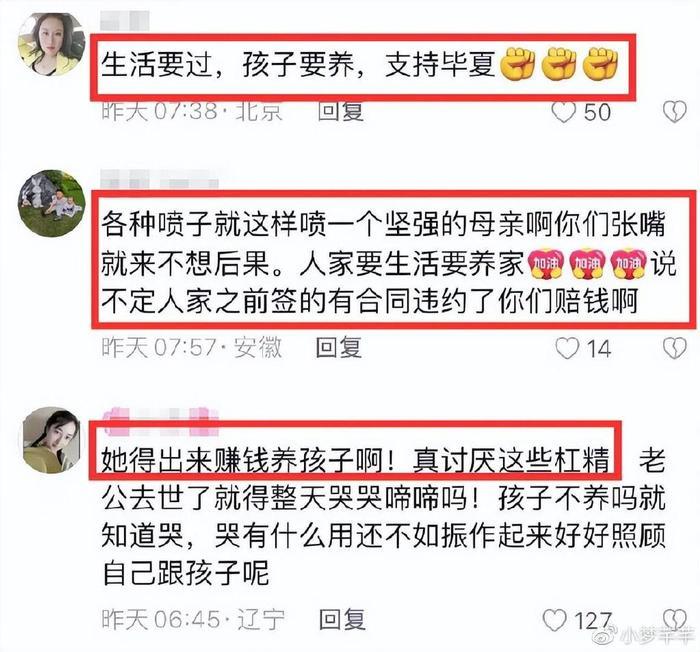
Task: Reply to the 07:57 Anhui comment
Action: (x=339, y=348)
